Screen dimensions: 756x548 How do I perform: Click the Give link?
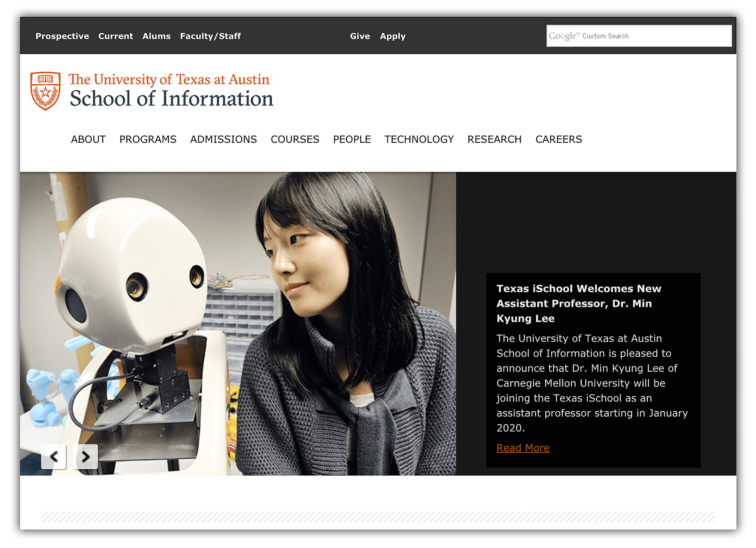pyautogui.click(x=360, y=36)
